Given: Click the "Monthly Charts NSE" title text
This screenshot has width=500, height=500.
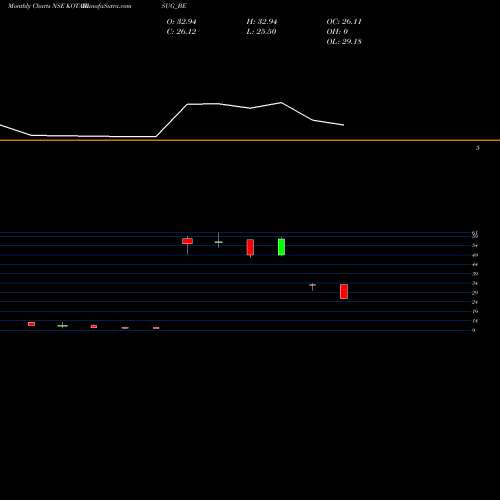Looking at the screenshot, I should tap(36, 6).
